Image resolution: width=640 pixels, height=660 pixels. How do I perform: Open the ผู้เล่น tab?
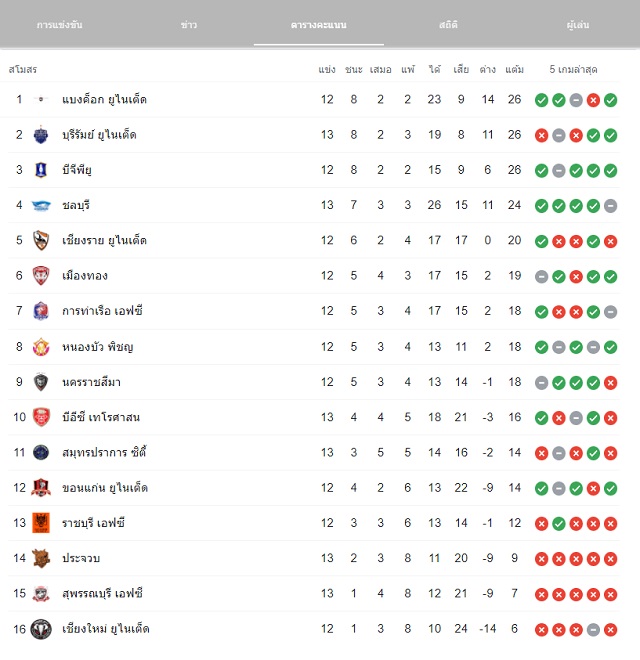(x=578, y=25)
